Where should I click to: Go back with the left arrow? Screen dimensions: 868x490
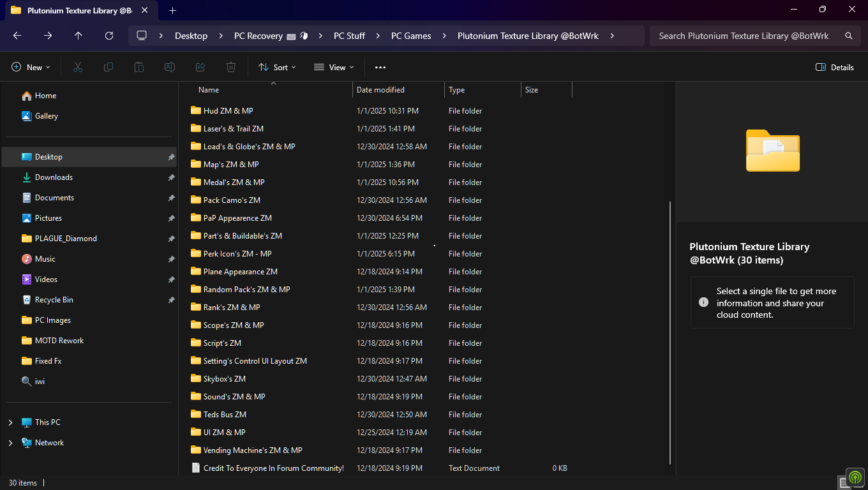pos(17,36)
